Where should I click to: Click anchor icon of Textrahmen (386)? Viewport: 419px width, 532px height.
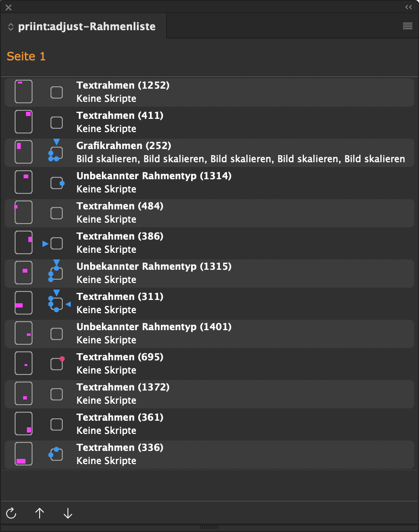click(x=53, y=243)
